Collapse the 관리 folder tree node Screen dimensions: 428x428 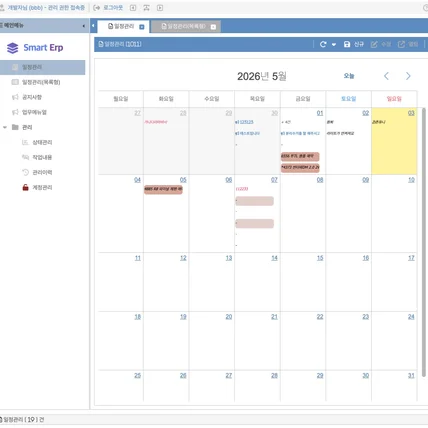pos(5,127)
